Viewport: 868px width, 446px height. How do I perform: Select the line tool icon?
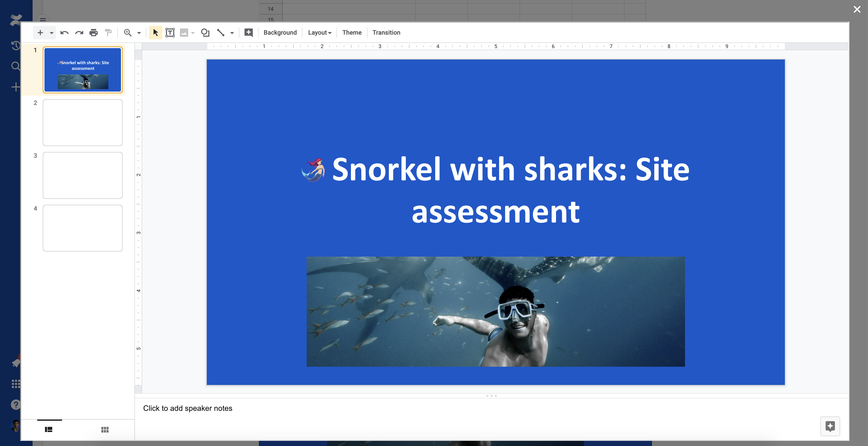tap(221, 33)
